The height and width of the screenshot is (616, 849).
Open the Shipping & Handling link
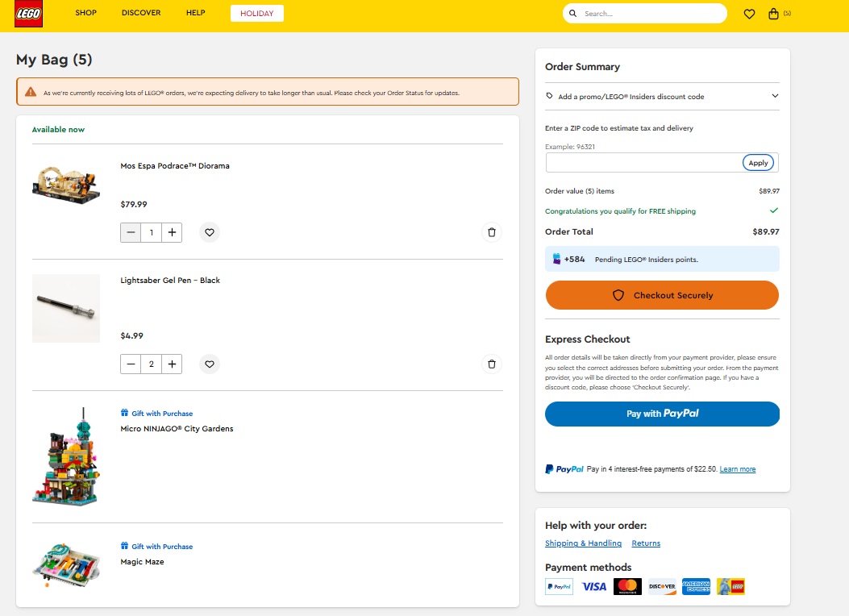[583, 543]
